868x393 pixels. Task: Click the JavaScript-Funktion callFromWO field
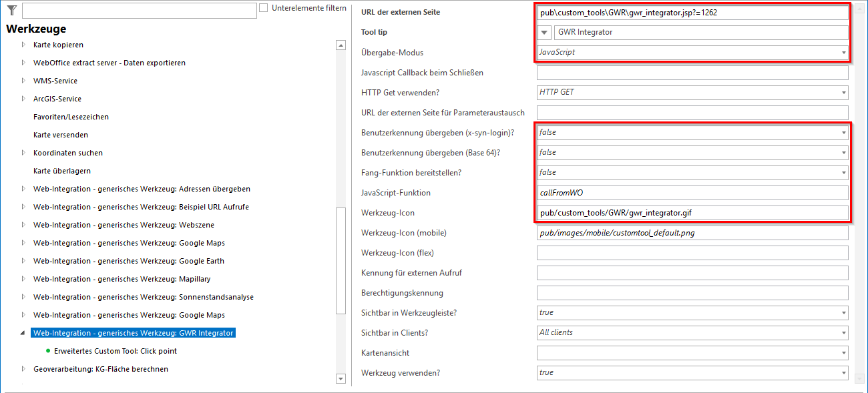[688, 192]
